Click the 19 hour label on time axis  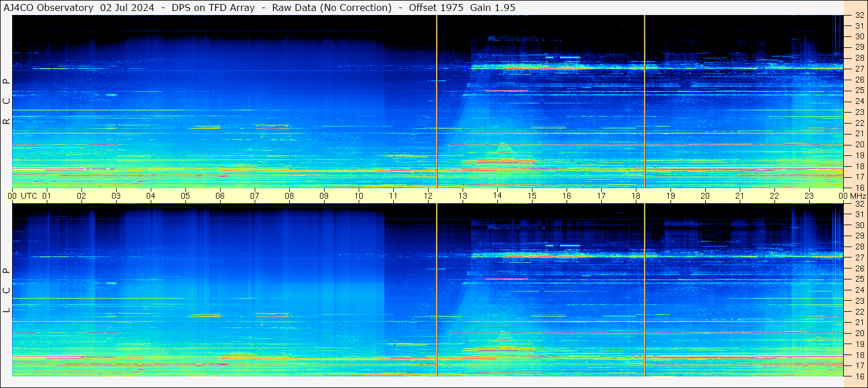[x=670, y=196]
